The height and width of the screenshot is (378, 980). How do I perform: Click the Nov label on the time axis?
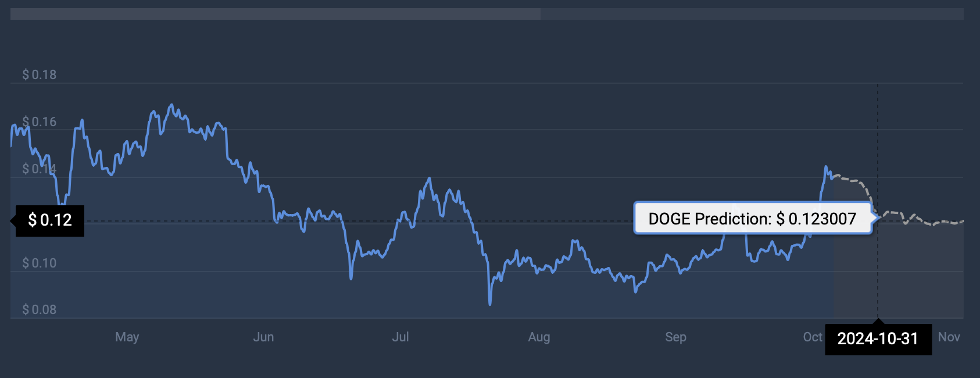pos(949,337)
